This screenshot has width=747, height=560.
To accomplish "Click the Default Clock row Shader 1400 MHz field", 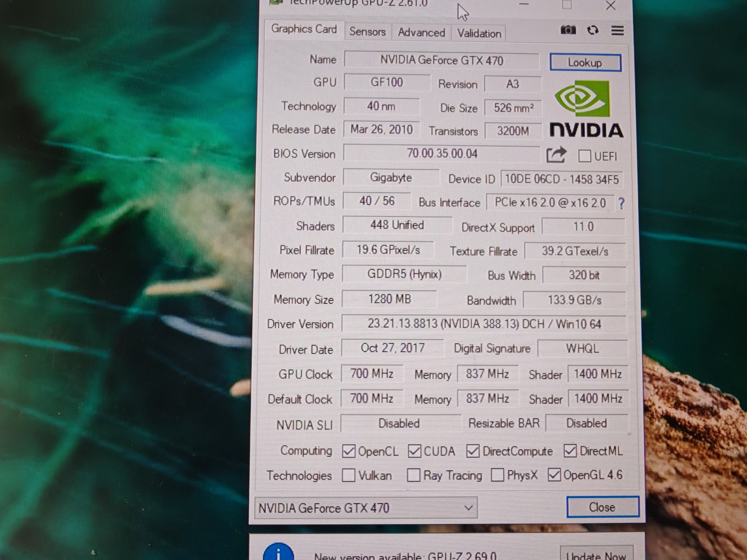I will (598, 398).
